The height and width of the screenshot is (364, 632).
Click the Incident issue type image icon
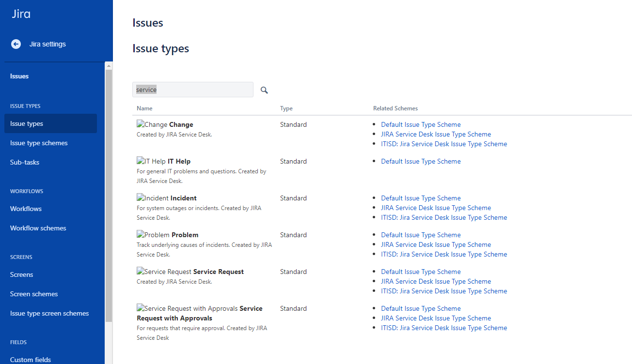pos(153,198)
